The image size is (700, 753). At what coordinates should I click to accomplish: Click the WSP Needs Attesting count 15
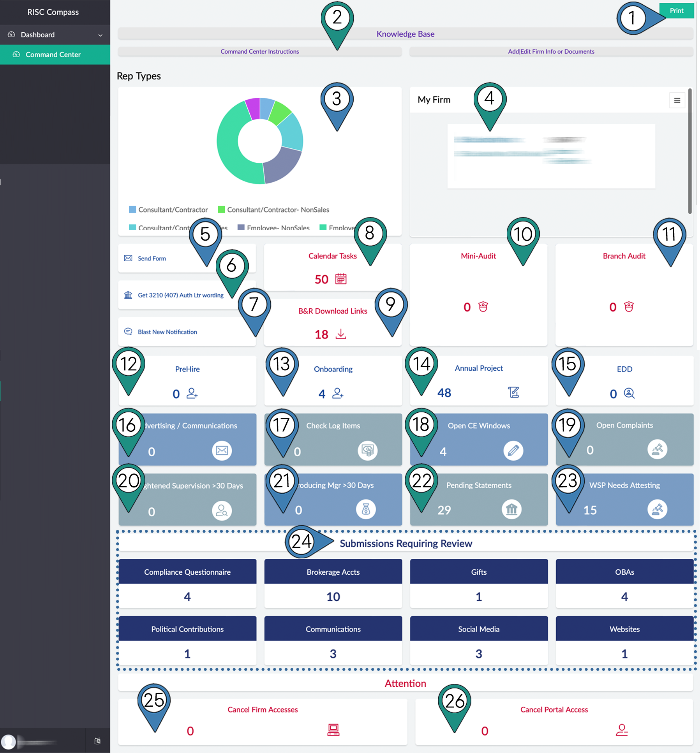point(590,510)
